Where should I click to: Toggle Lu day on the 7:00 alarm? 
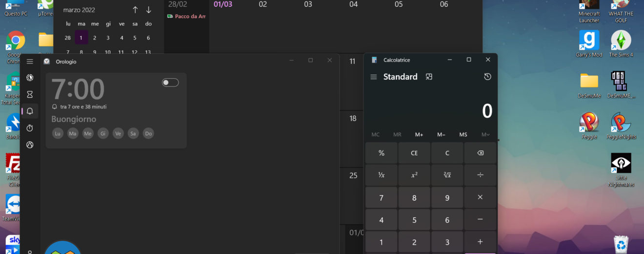(x=58, y=133)
